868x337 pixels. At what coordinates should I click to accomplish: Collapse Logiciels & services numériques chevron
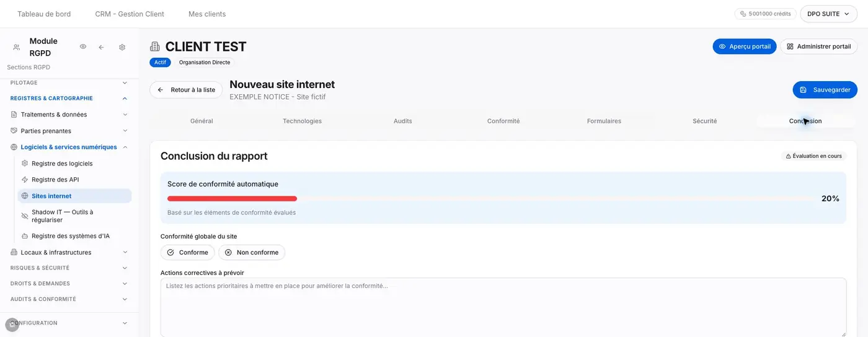click(125, 147)
